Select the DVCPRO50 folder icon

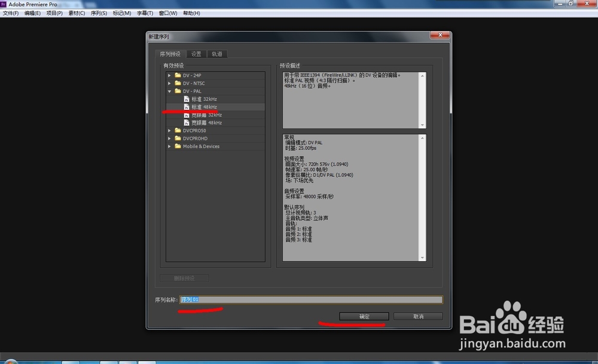178,130
